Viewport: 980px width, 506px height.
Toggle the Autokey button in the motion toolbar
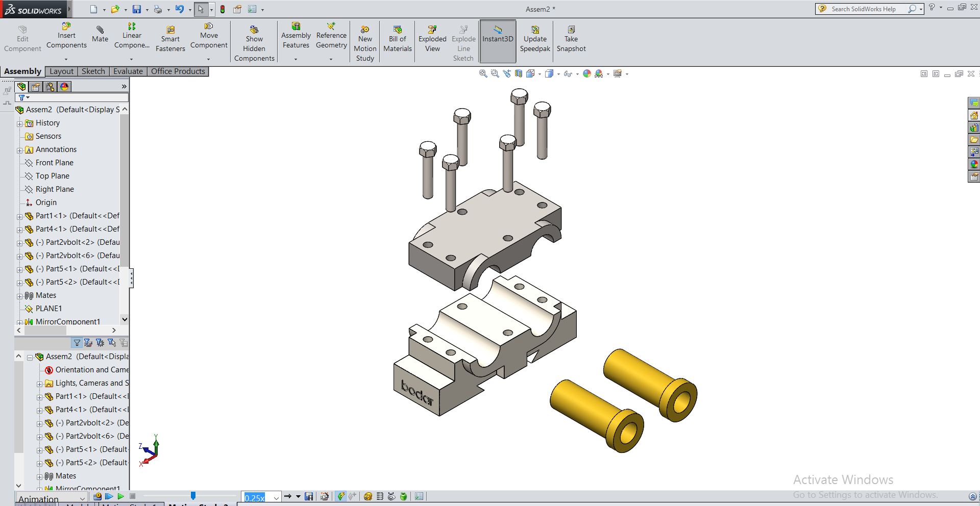[340, 496]
